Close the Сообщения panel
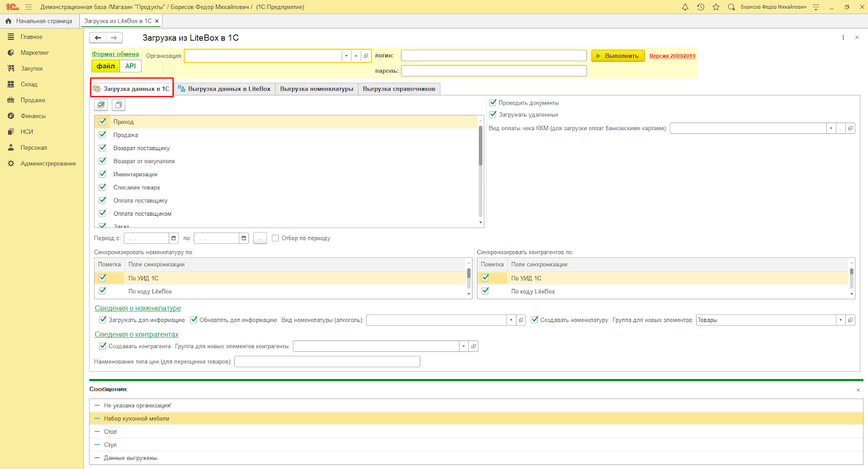Viewport: 868px width, 469px height. point(858,390)
